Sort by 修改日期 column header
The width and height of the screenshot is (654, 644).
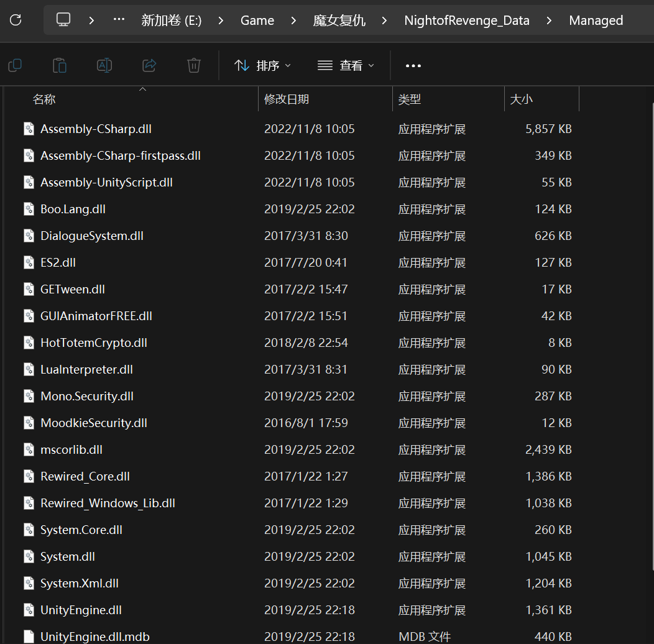[287, 99]
